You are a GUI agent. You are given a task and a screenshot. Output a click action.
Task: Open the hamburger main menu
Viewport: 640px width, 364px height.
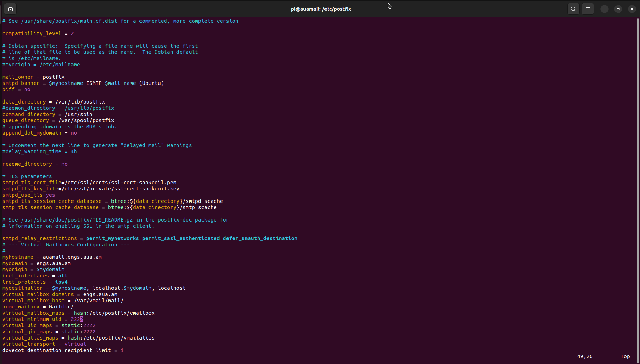click(588, 9)
